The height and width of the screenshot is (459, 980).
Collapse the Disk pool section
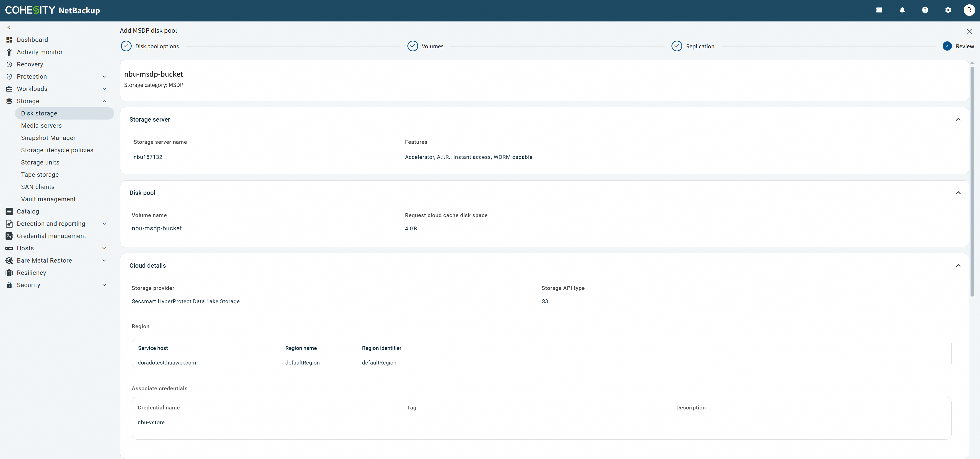958,193
